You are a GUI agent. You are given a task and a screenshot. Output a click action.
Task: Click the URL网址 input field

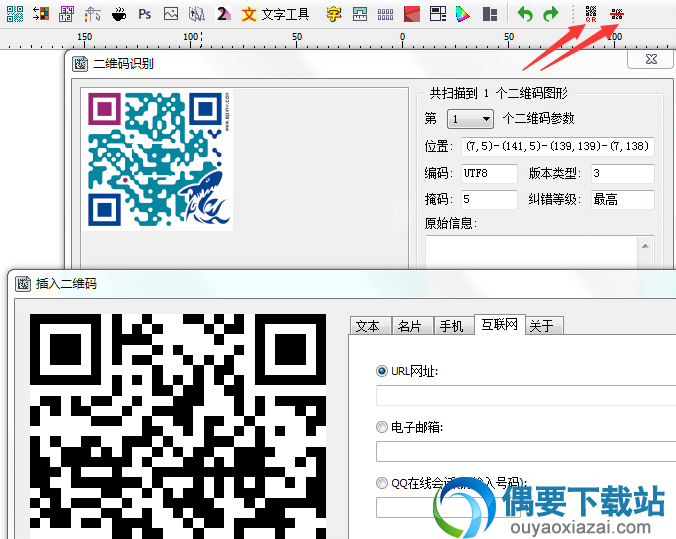[526, 395]
